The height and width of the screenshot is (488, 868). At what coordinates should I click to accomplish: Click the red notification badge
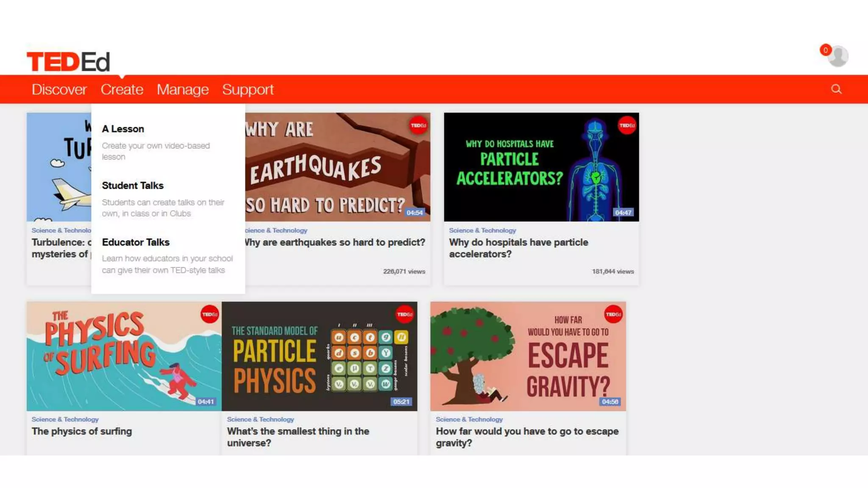[825, 50]
